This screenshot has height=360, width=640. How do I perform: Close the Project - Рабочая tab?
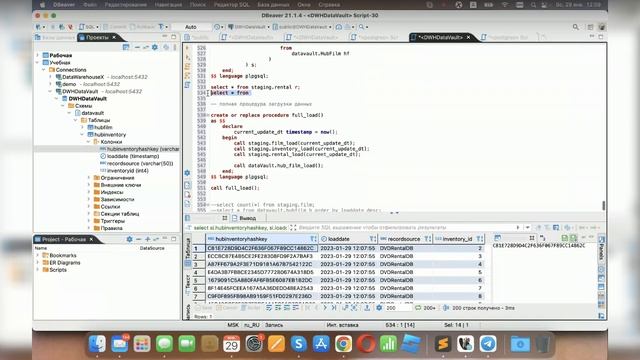pos(91,239)
